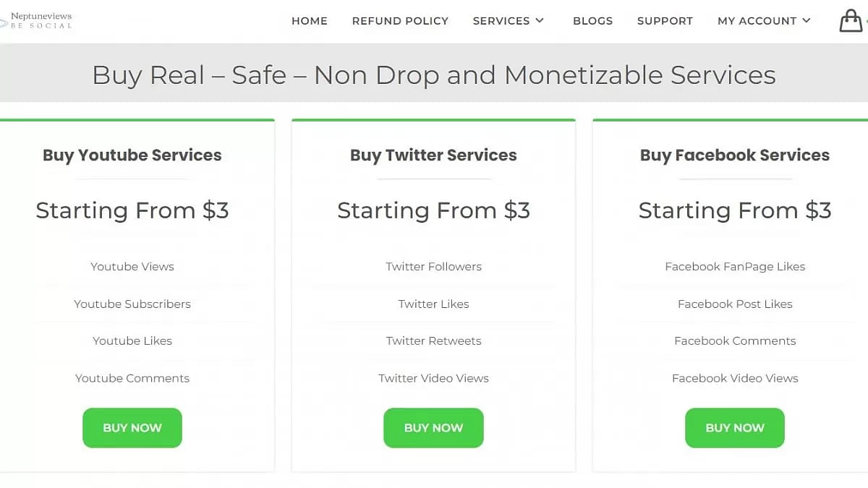The height and width of the screenshot is (488, 868).
Task: Expand the My Account dropdown chevron
Action: pos(807,21)
